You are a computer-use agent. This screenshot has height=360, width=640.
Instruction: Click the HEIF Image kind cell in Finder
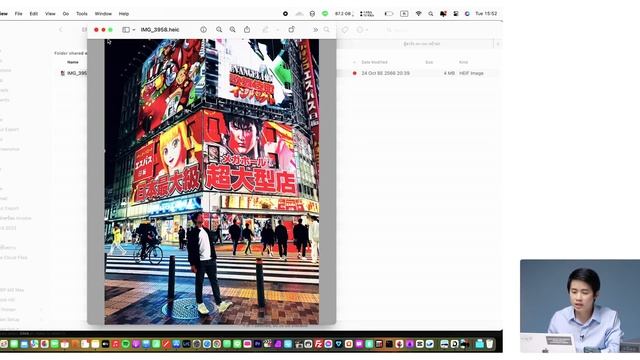(x=471, y=73)
